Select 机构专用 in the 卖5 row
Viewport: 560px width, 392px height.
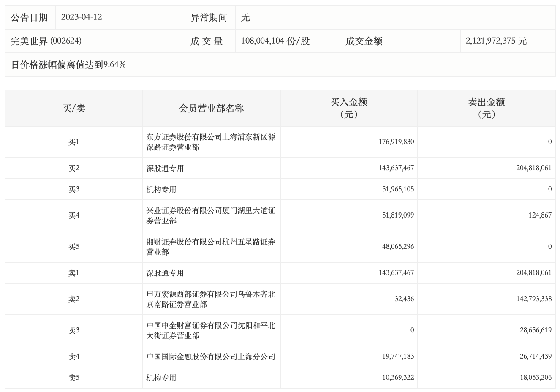click(x=161, y=378)
